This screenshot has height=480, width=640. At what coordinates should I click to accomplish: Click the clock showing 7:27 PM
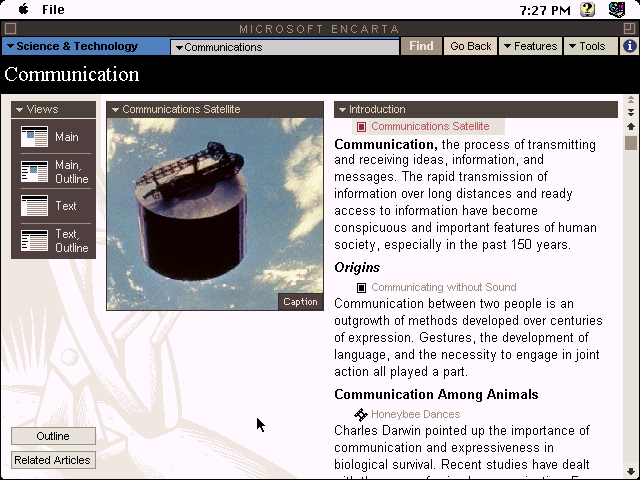click(x=545, y=10)
